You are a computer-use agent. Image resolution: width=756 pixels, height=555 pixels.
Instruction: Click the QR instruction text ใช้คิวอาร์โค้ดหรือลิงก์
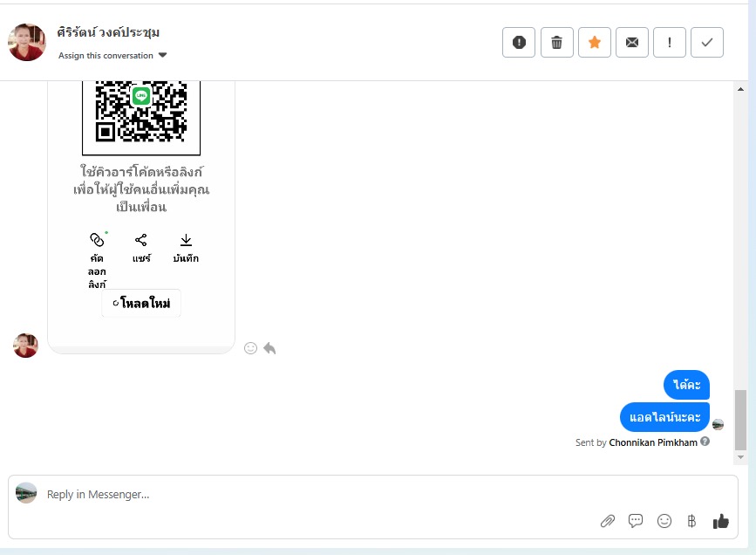[141, 171]
